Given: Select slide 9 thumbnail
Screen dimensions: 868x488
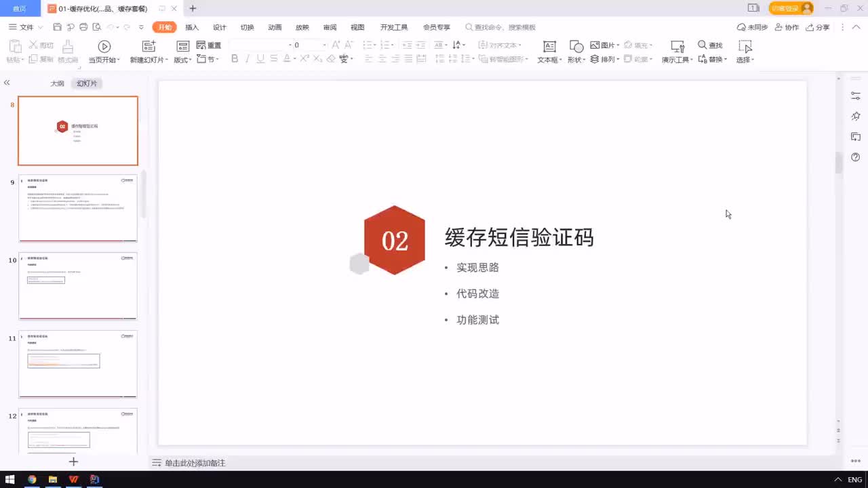Looking at the screenshot, I should (78, 208).
